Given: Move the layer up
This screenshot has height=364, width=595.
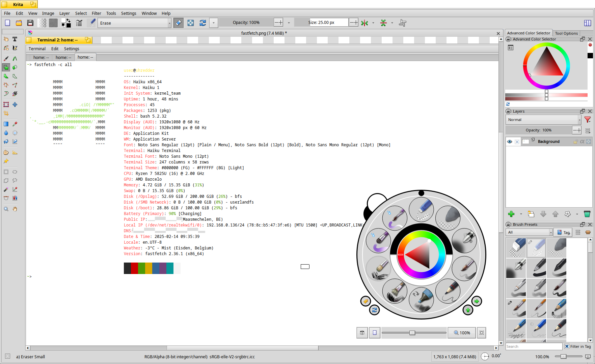Looking at the screenshot, I should (556, 214).
